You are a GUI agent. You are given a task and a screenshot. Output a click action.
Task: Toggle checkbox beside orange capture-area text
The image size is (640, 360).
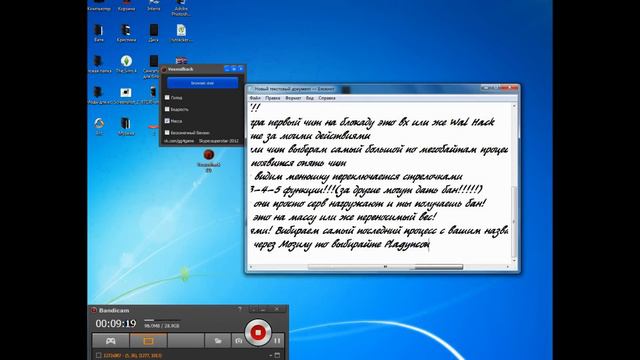(x=98, y=356)
